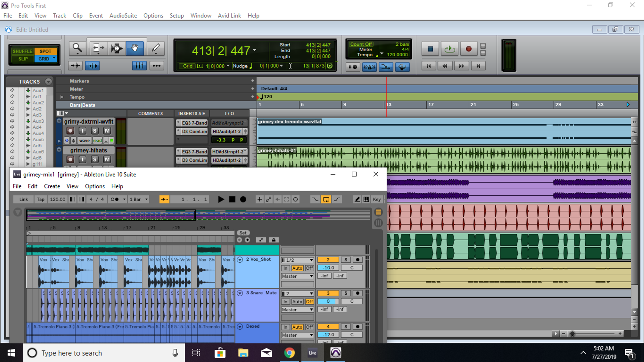This screenshot has width=644, height=362.
Task: Click the Pro Tools Stop transport button
Action: (x=430, y=49)
